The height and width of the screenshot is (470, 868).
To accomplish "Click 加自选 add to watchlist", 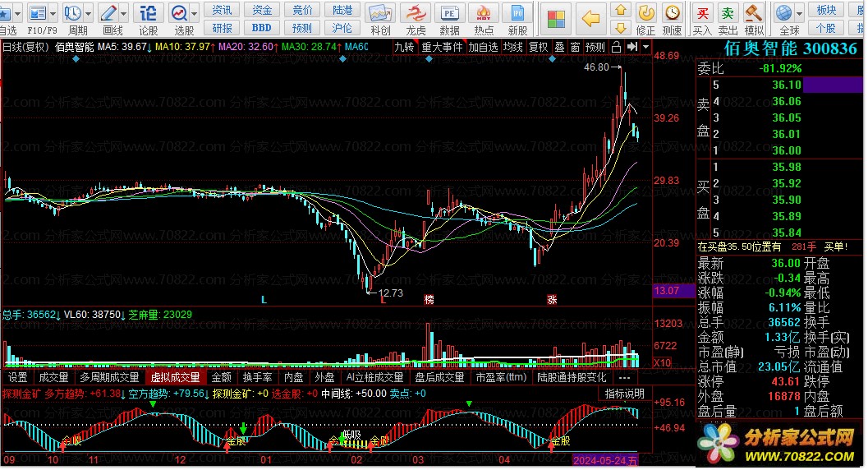I will [483, 47].
